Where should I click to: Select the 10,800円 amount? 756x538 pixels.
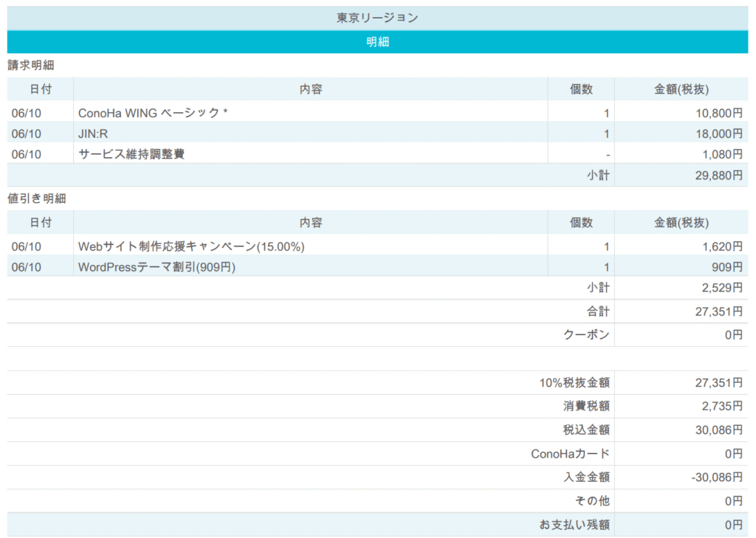pos(719,113)
